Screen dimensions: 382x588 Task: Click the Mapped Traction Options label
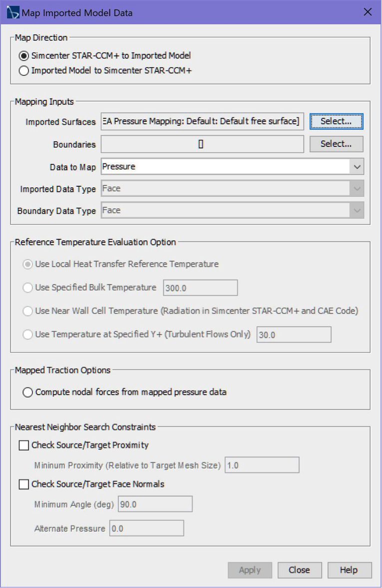click(x=62, y=370)
